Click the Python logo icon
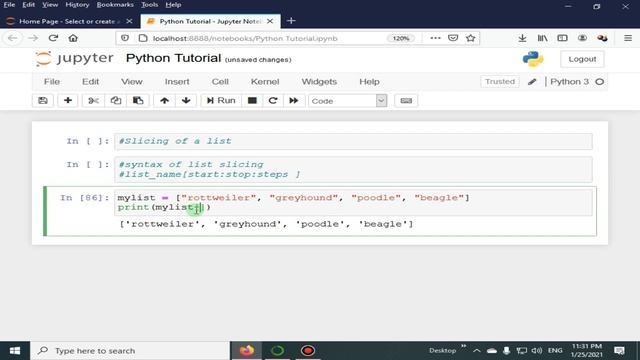 [x=533, y=59]
